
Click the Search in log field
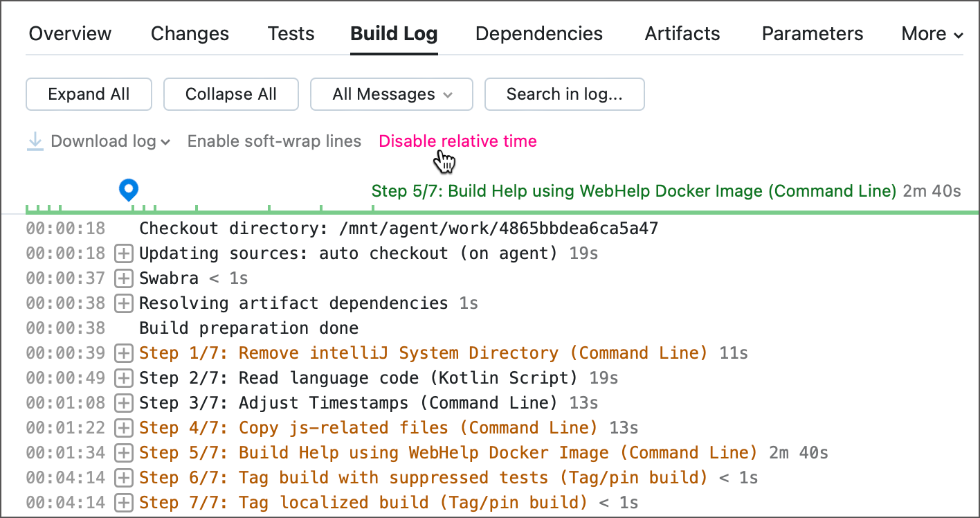tap(564, 94)
